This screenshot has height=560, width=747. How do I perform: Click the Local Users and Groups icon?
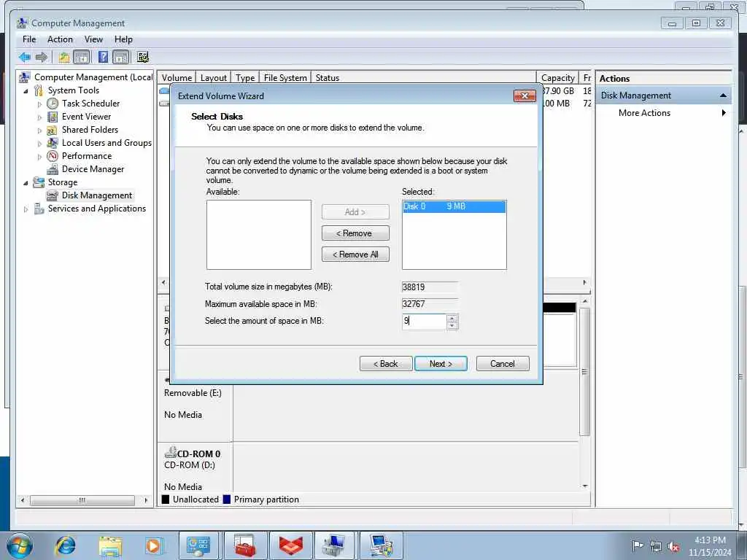53,143
